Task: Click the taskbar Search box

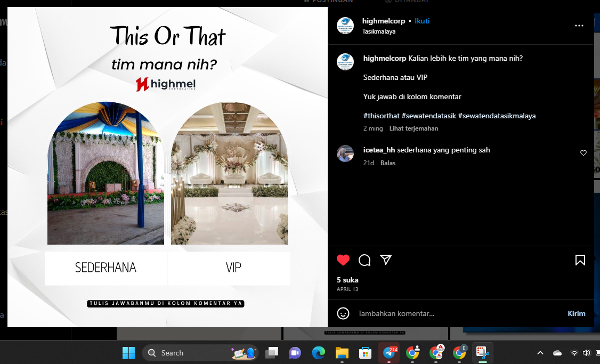Action: [x=200, y=353]
